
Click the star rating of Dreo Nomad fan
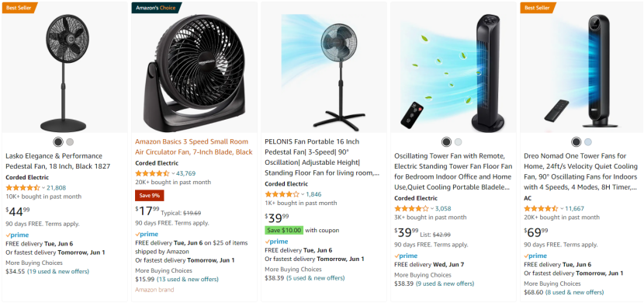pyautogui.click(x=541, y=208)
